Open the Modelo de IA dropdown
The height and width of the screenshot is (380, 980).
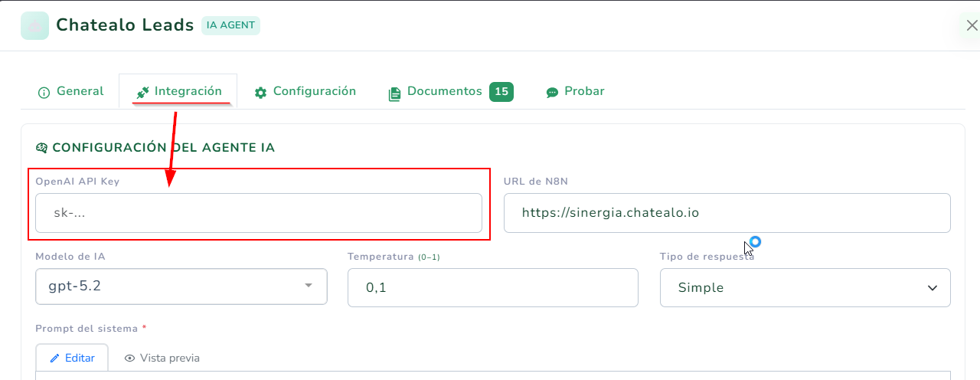coord(181,287)
